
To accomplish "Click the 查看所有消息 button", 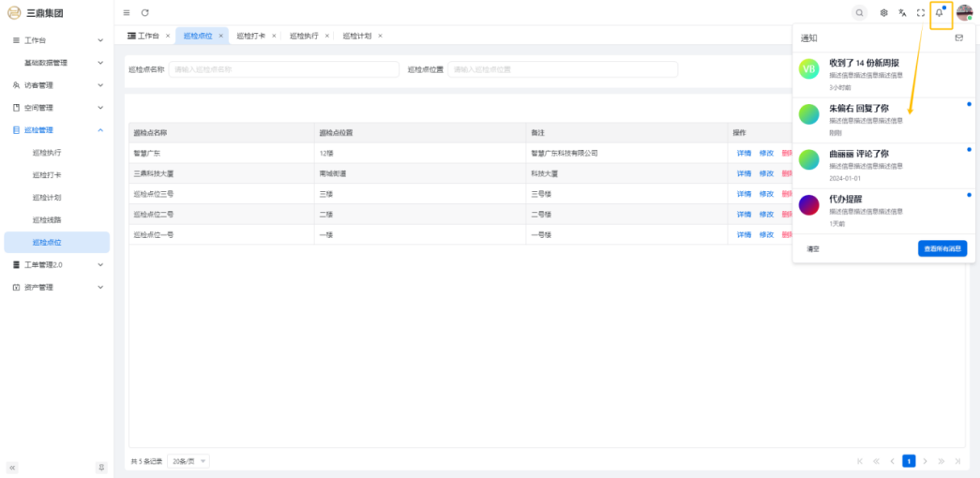I will pos(942,249).
